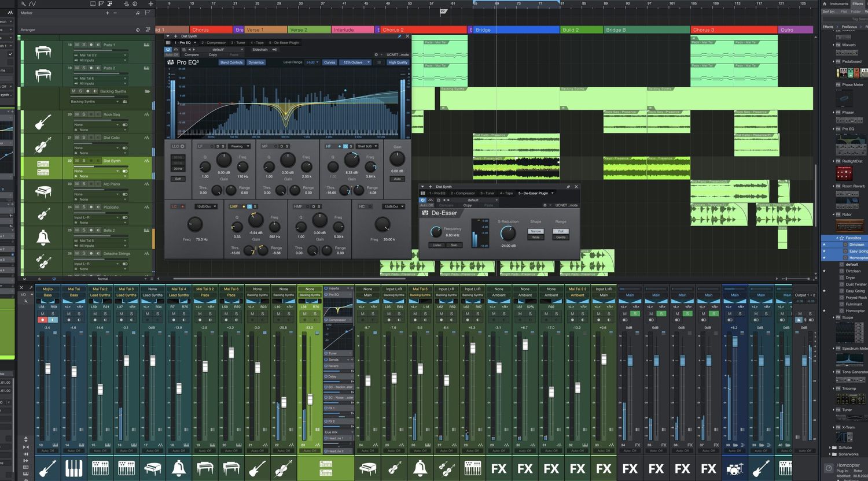The height and width of the screenshot is (481, 868).
Task: Click the Listen button in De-Esser
Action: (x=437, y=245)
